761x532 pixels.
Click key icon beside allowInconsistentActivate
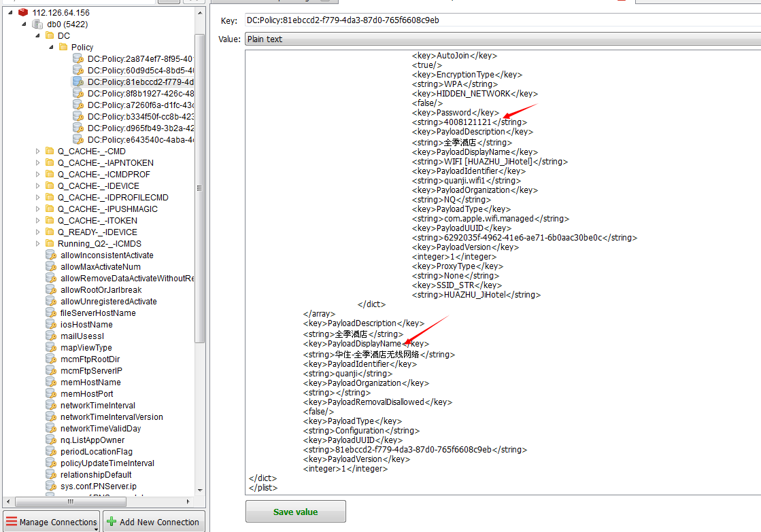pos(51,255)
